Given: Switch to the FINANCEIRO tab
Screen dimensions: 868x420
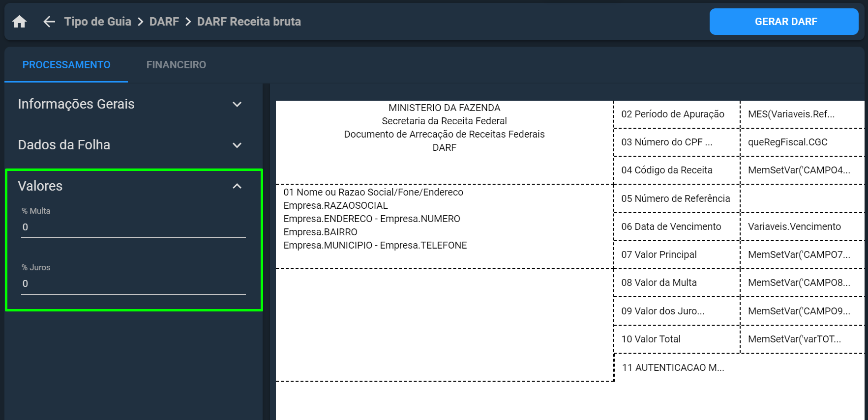Looking at the screenshot, I should coord(176,65).
